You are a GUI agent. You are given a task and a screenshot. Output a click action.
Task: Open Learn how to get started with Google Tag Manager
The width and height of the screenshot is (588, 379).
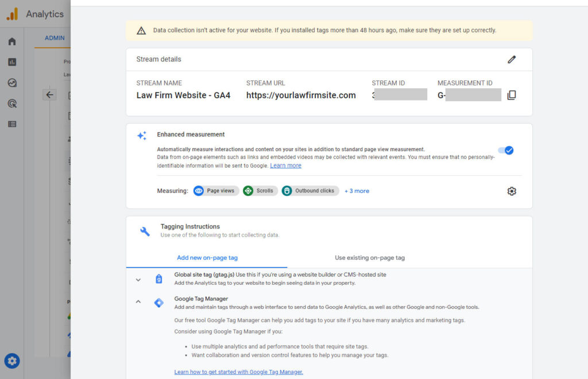click(238, 372)
